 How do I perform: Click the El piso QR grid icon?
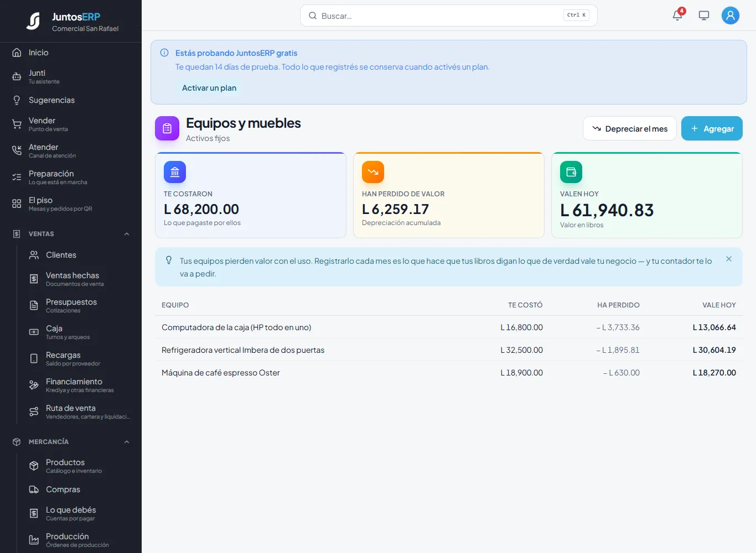[17, 204]
